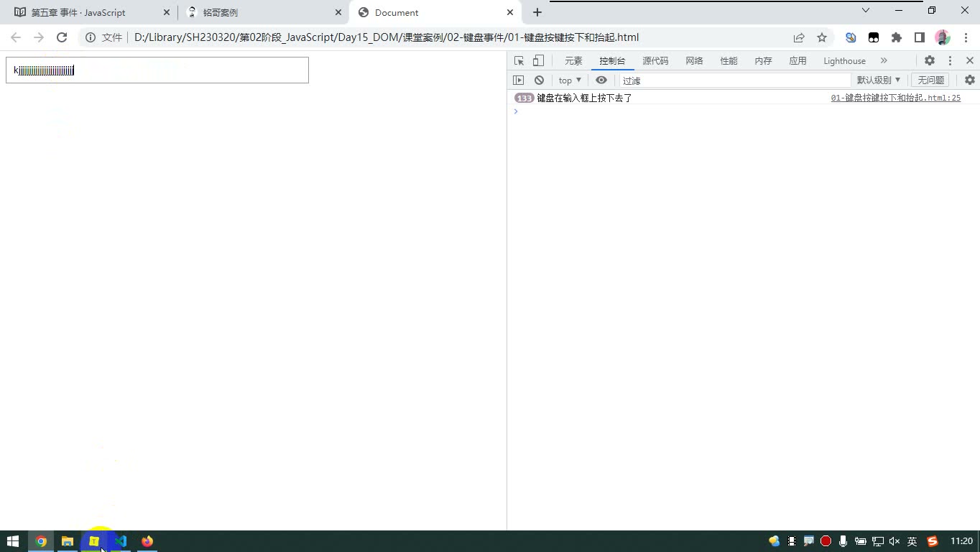Show more DevTools tabs chevron
This screenshot has width=980, height=552.
[884, 61]
